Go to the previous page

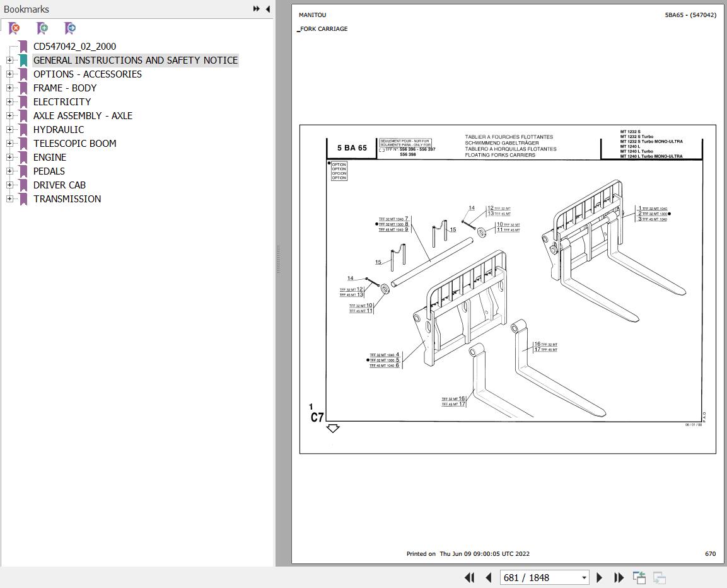tap(488, 578)
